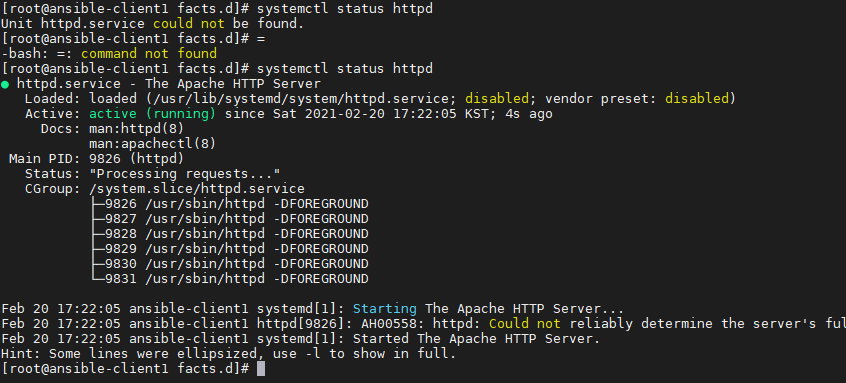Click the first 'systemctl status httpd' command

point(345,9)
